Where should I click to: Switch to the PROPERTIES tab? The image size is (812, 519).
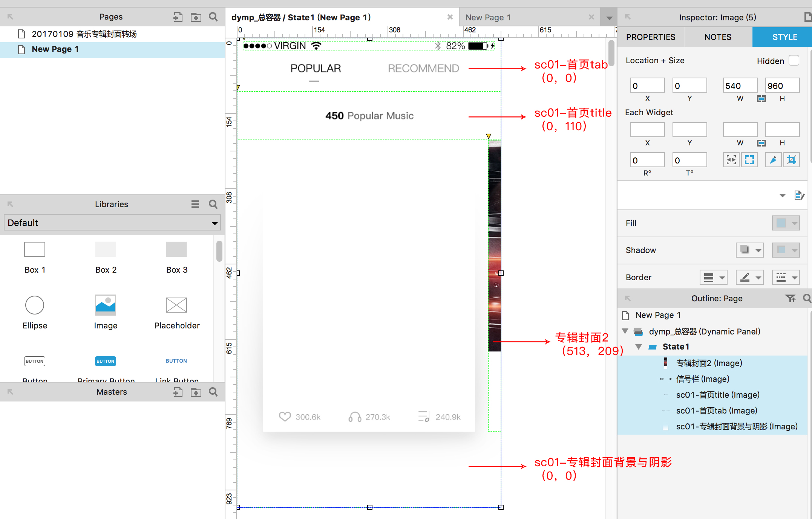(x=651, y=37)
